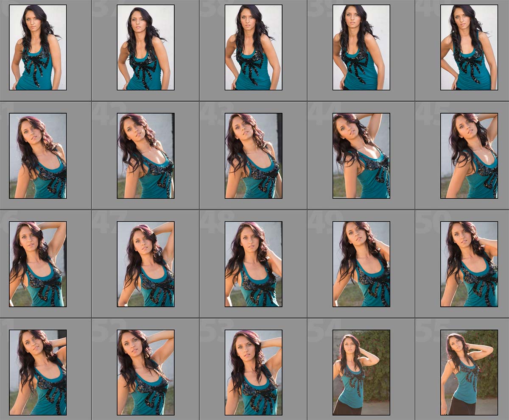This screenshot has width=509, height=420.
Task: Click the photo thumbnail numbered 42
Action: point(145,156)
